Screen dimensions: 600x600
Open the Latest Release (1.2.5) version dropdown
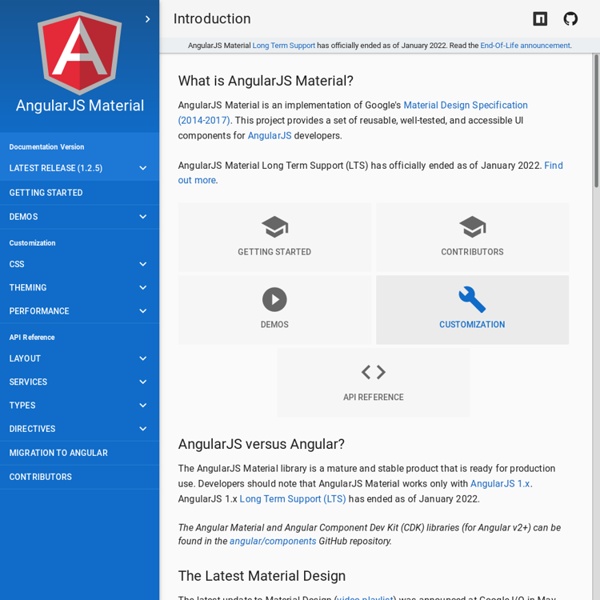79,168
